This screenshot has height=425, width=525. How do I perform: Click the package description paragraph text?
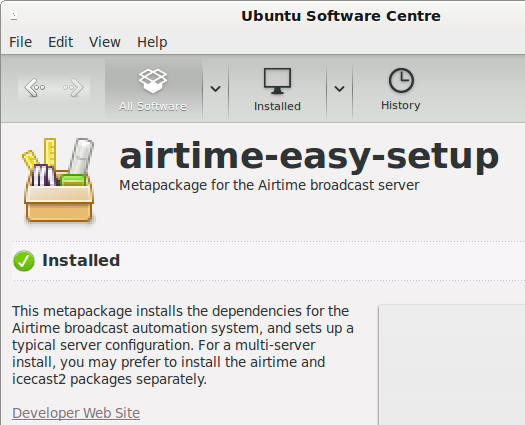pyautogui.click(x=183, y=345)
